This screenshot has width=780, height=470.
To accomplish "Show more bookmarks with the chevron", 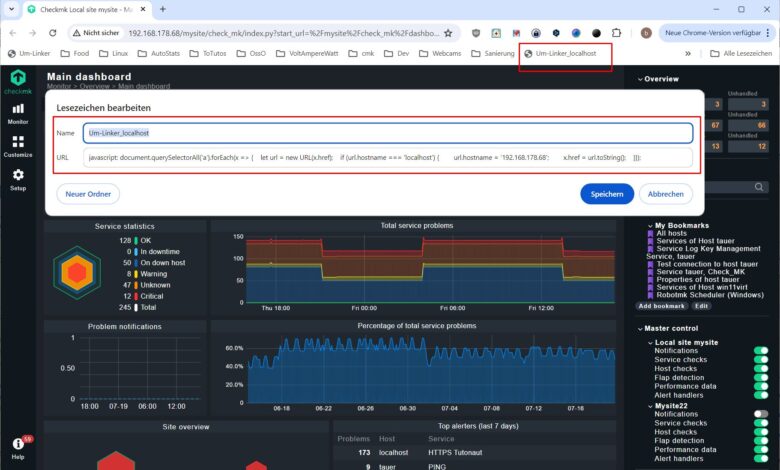I will tap(688, 53).
